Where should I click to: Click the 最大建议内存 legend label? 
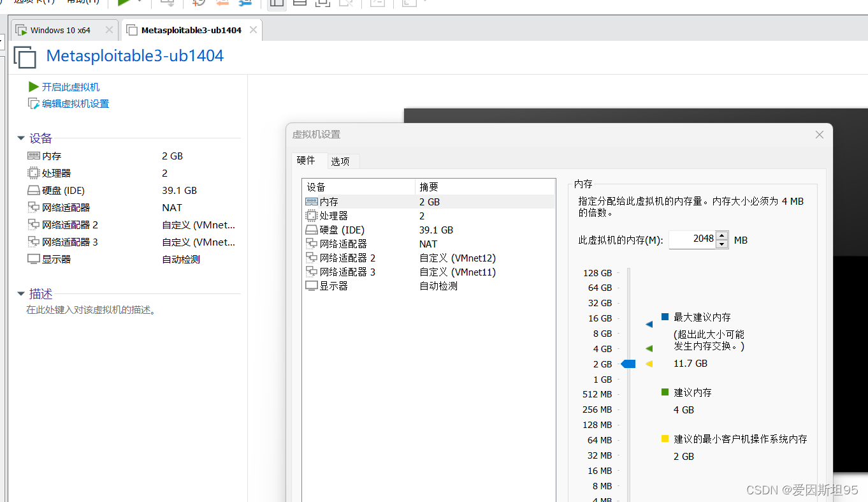(x=702, y=317)
